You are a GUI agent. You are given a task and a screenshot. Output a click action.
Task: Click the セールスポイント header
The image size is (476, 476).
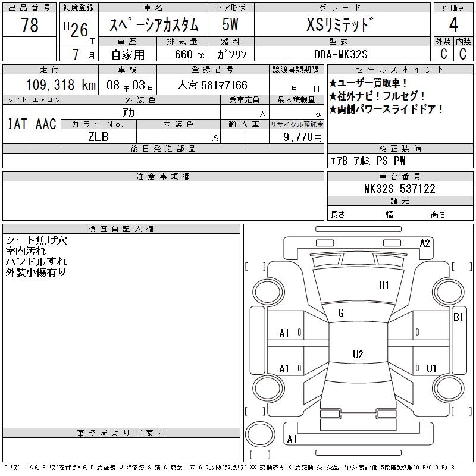[x=400, y=70]
